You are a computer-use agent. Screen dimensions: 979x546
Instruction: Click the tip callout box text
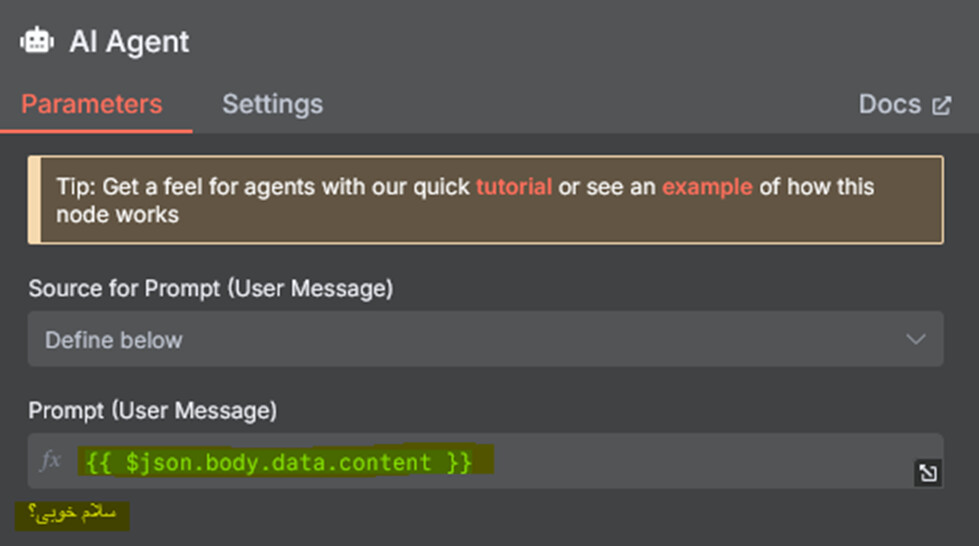[x=465, y=201]
